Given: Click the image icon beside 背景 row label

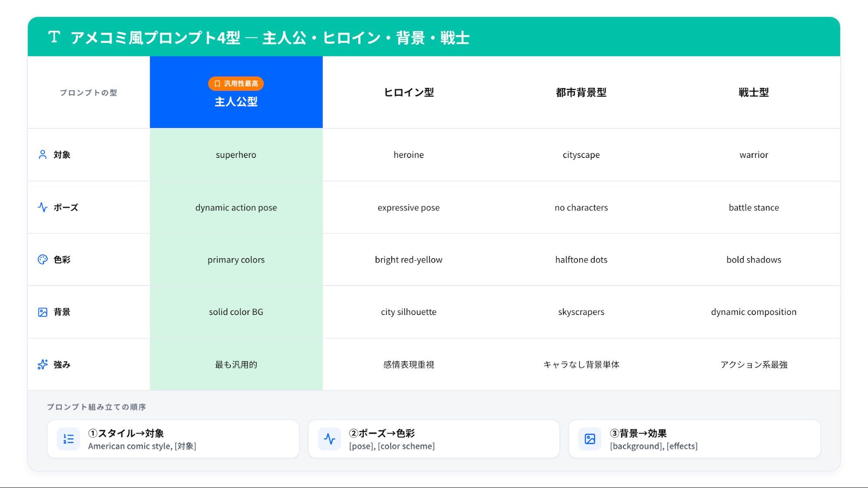Looking at the screenshot, I should (x=43, y=312).
